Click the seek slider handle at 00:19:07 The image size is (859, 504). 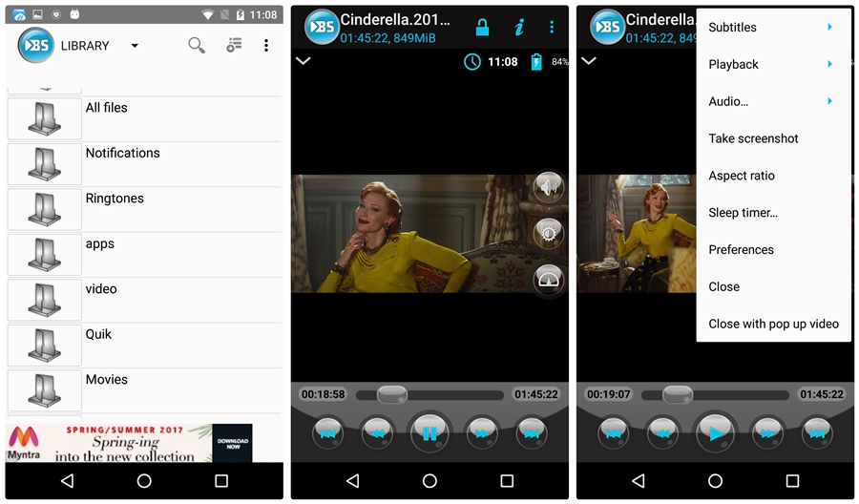(x=678, y=394)
